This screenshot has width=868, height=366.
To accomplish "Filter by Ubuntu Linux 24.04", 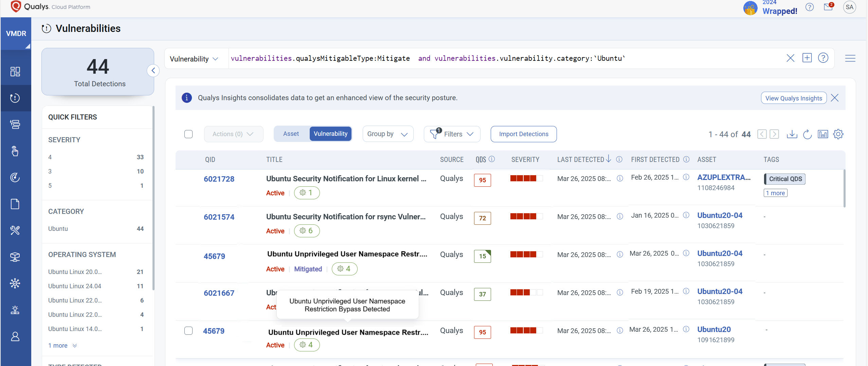I will point(75,286).
